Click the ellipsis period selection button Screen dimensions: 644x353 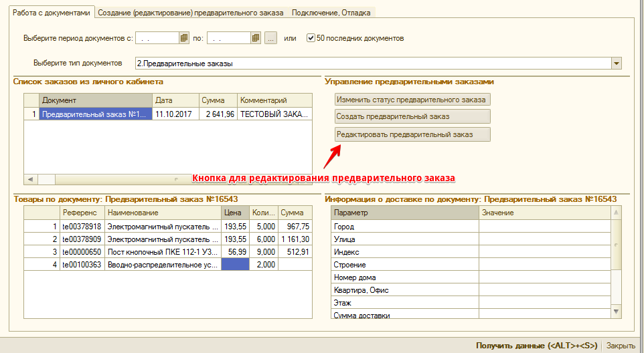(270, 38)
